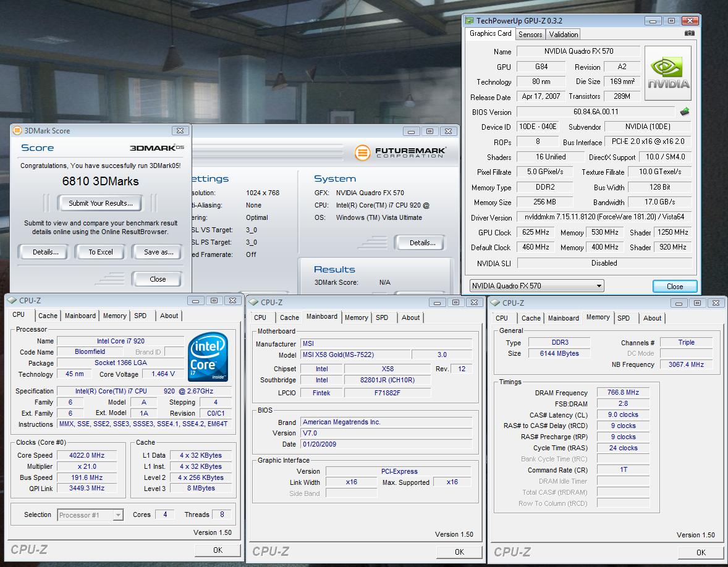The height and width of the screenshot is (567, 728).
Task: Click the 6810 3DMarks score text
Action: (100, 181)
